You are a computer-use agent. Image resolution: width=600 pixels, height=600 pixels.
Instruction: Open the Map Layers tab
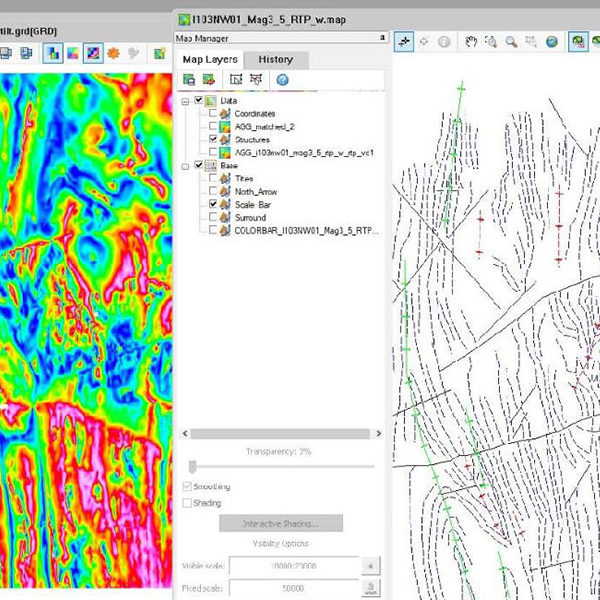[x=210, y=59]
